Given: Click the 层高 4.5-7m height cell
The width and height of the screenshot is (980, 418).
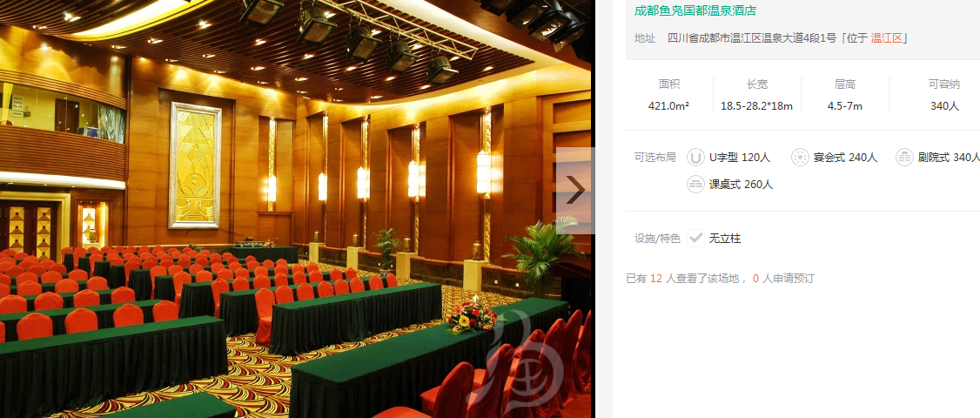Looking at the screenshot, I should click(x=845, y=95).
